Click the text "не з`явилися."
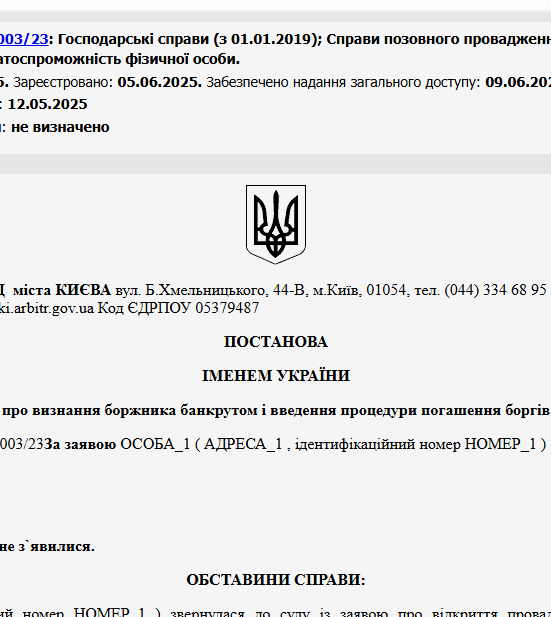551x617 pixels. click(47, 546)
